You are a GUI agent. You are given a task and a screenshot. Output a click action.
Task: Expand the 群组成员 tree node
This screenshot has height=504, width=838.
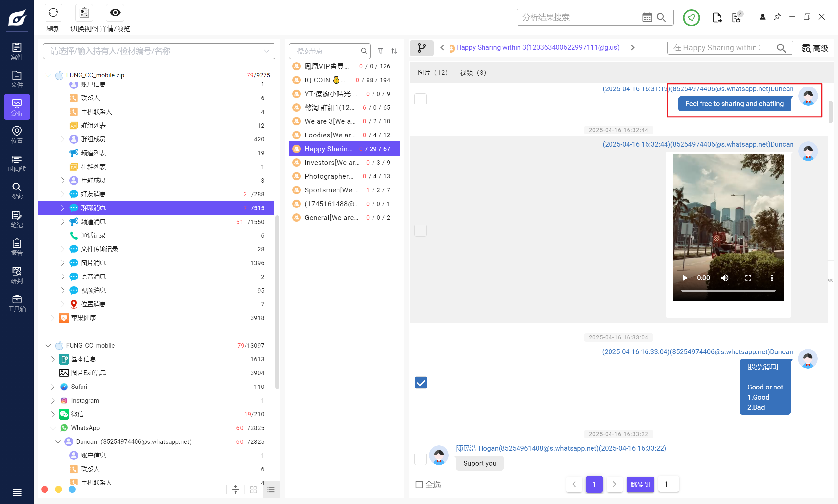click(63, 139)
